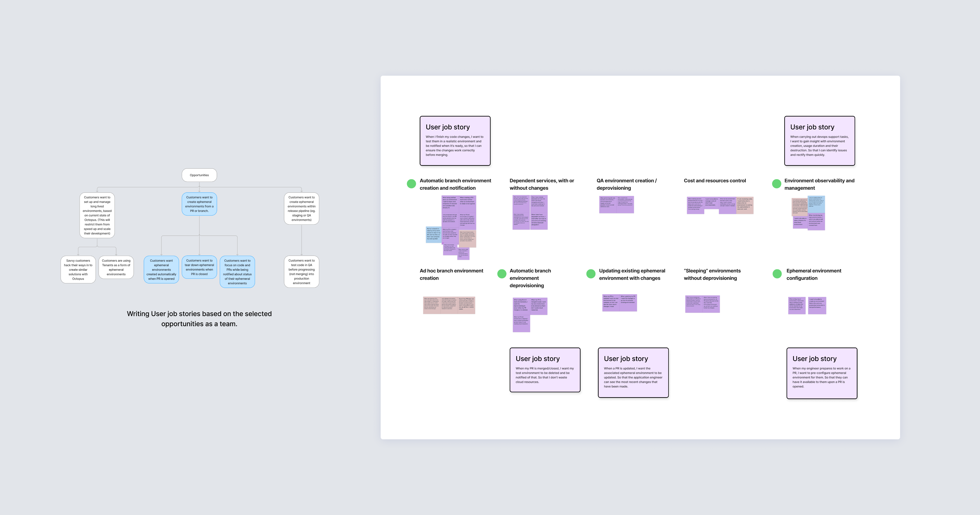Click User job story about PR merged/closed

(x=545, y=370)
